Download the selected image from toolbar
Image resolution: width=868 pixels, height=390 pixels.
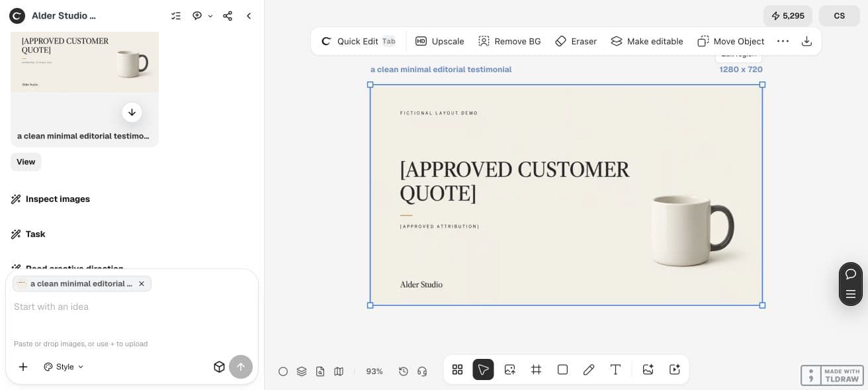[x=806, y=41]
